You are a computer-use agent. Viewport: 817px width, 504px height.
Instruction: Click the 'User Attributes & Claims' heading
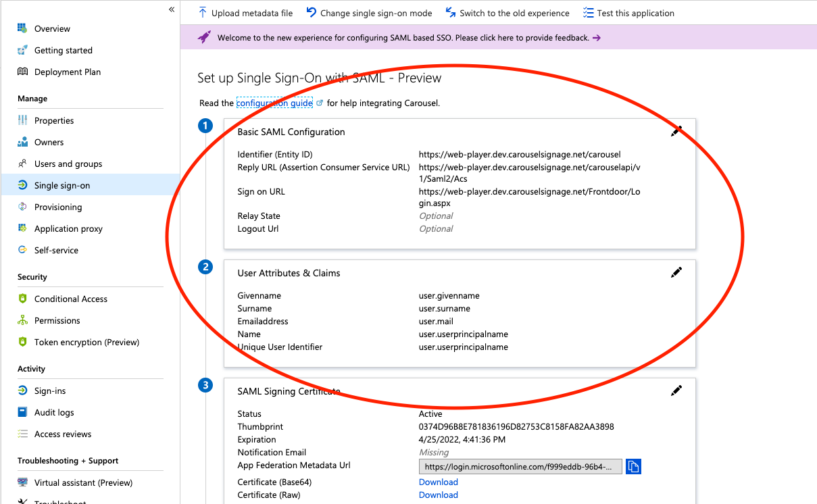pyautogui.click(x=289, y=273)
